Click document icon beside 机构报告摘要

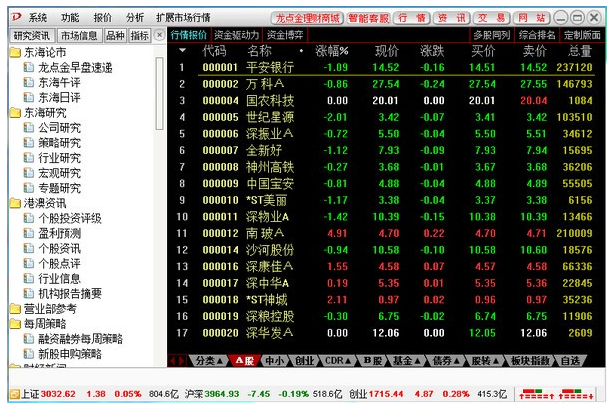pyautogui.click(x=29, y=293)
